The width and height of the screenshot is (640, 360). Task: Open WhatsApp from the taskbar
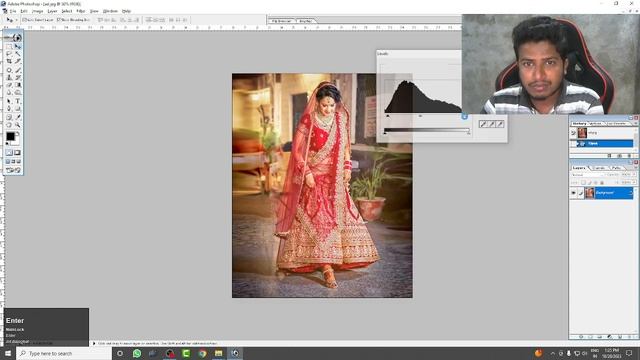(x=137, y=353)
